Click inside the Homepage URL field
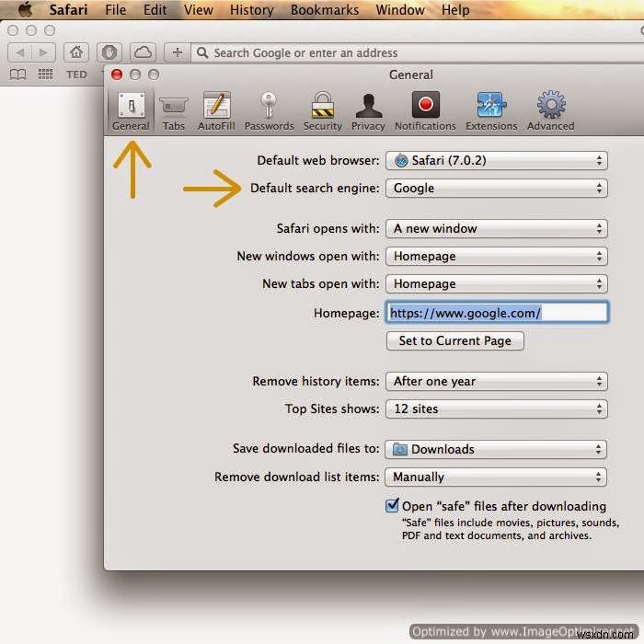Viewport: 644px width, 644px height. [x=497, y=313]
